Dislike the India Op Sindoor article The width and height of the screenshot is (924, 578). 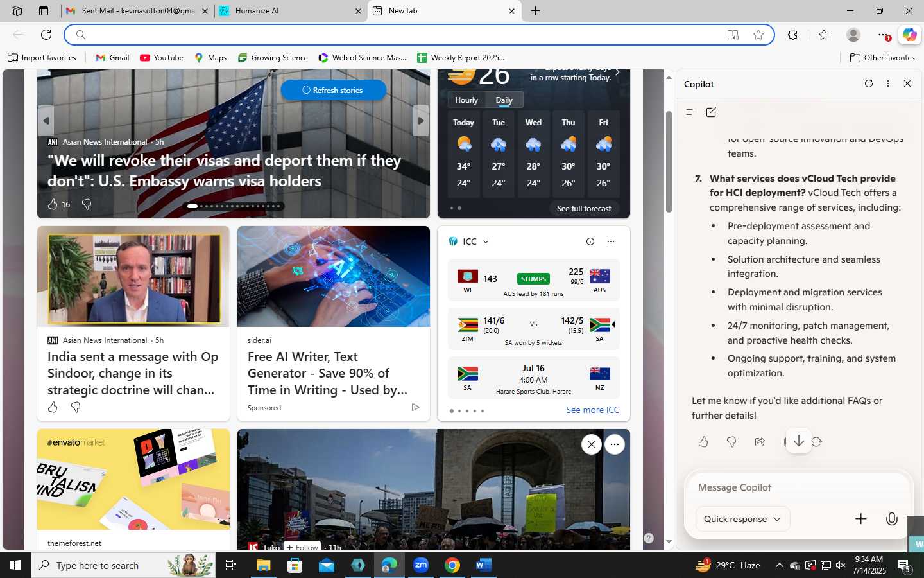click(x=76, y=407)
